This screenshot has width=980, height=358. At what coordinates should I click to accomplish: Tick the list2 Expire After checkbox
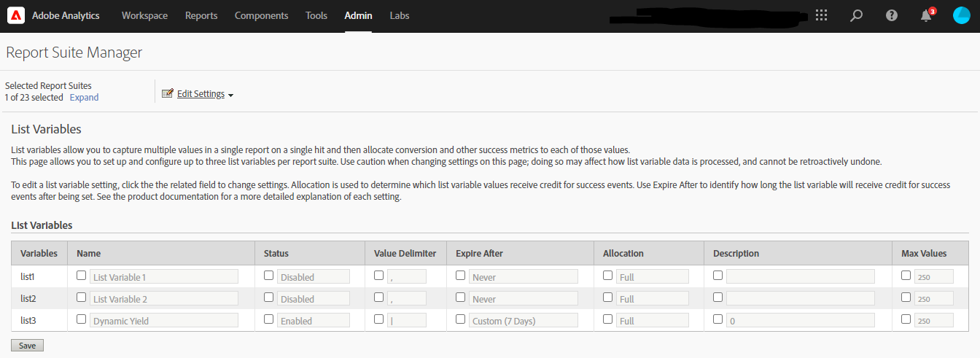coord(460,297)
